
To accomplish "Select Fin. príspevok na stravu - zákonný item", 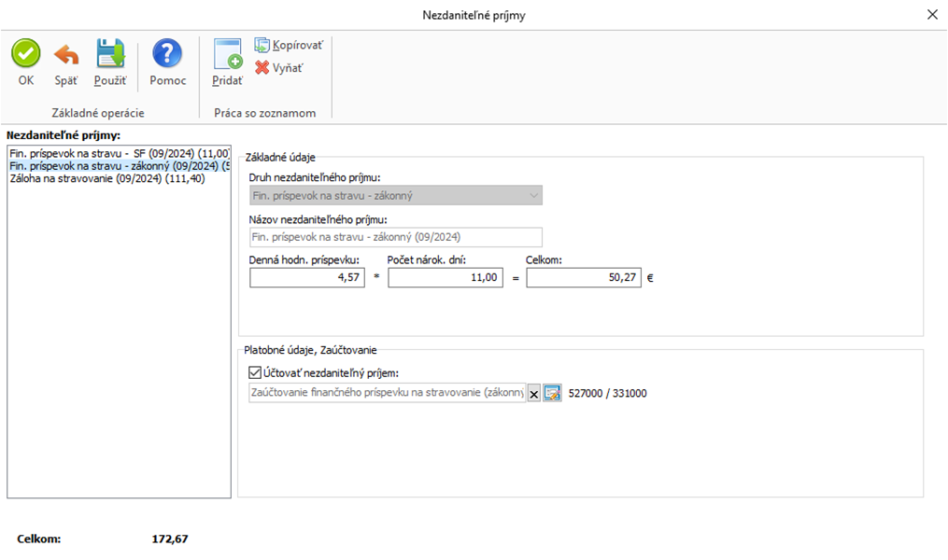I will (118, 166).
